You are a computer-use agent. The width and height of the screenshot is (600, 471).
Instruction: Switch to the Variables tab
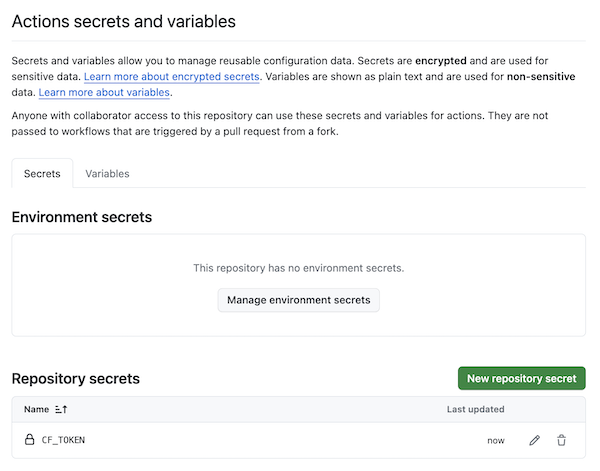(107, 173)
